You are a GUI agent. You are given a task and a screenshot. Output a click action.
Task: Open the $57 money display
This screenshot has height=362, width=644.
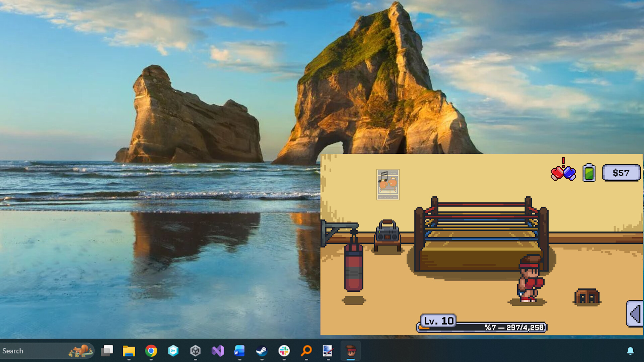pyautogui.click(x=622, y=173)
